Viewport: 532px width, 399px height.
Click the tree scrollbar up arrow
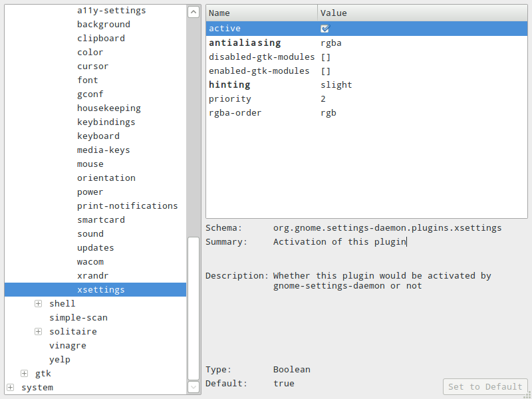[x=194, y=12]
